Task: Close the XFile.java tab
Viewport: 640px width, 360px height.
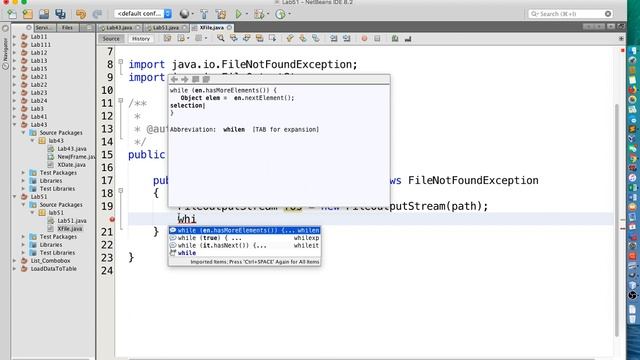Action: (x=229, y=28)
